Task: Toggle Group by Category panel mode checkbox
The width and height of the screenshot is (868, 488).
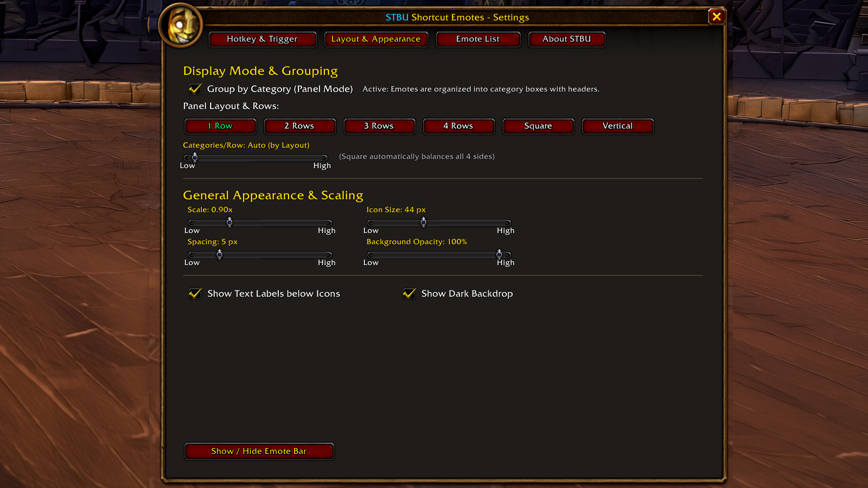Action: coord(195,89)
